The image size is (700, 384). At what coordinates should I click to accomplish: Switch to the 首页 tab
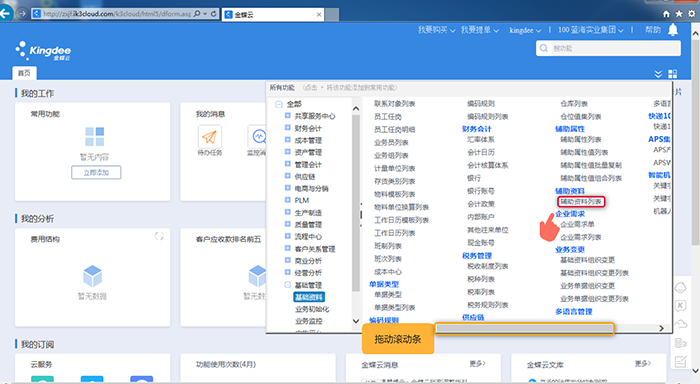(x=24, y=73)
